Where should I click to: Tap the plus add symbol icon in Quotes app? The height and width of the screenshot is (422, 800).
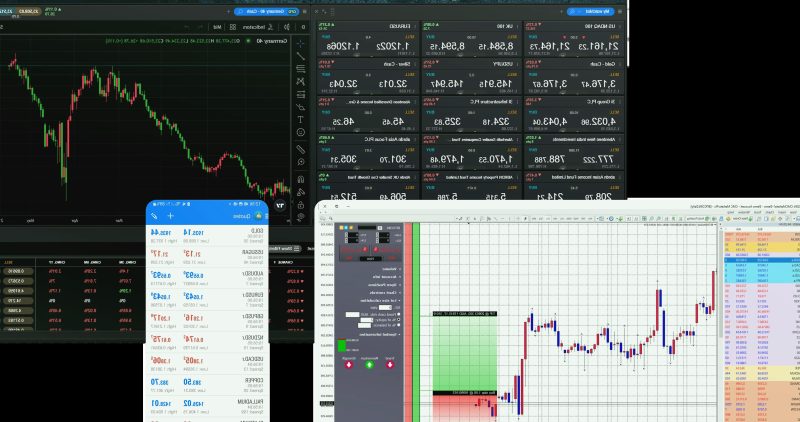tap(170, 216)
